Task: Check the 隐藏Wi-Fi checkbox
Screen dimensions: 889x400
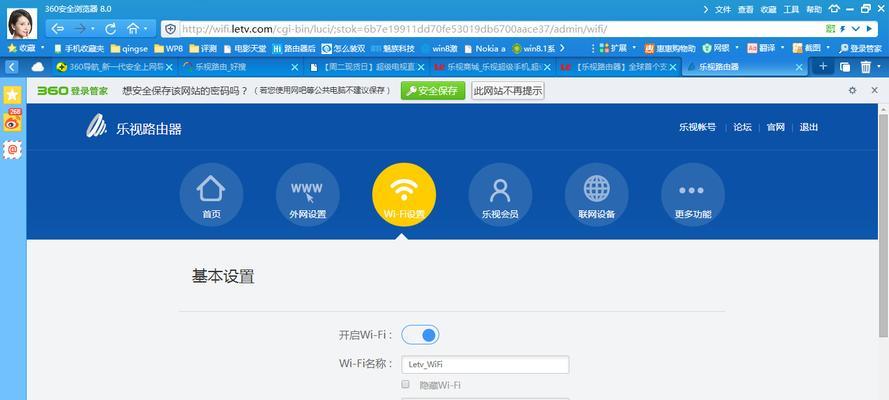Action: [405, 384]
